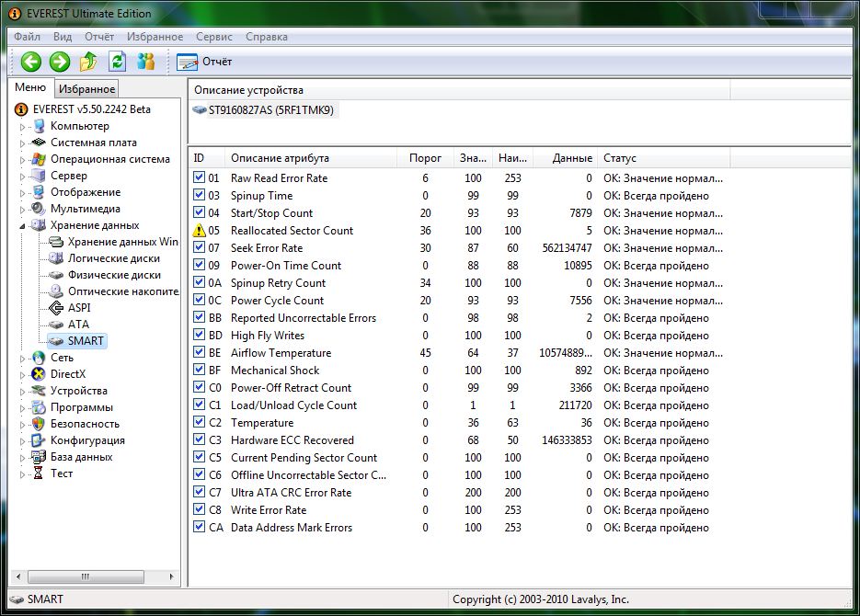Sort by the Статус column header

(x=664, y=158)
